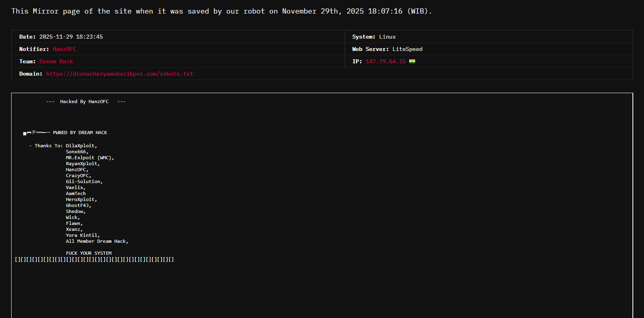Click the Gii-Solution entry in the list
The height and width of the screenshot is (318, 644).
pos(84,181)
